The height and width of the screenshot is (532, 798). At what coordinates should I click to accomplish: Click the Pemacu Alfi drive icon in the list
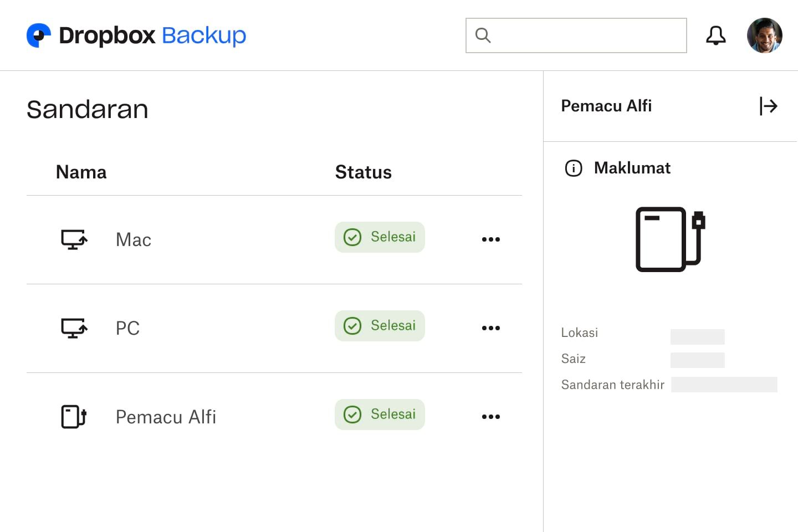coord(74,417)
